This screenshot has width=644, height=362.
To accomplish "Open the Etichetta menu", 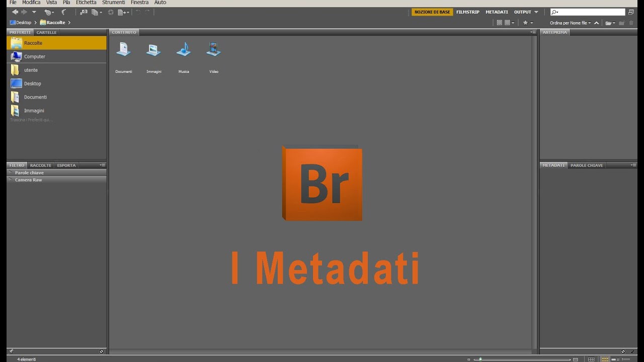I will [86, 3].
